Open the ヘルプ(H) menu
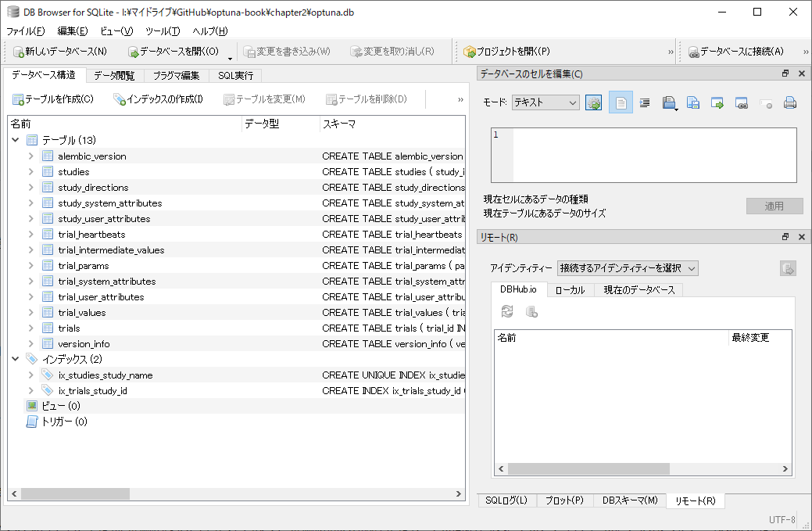Screen dimensions: 812x531 pos(210,31)
